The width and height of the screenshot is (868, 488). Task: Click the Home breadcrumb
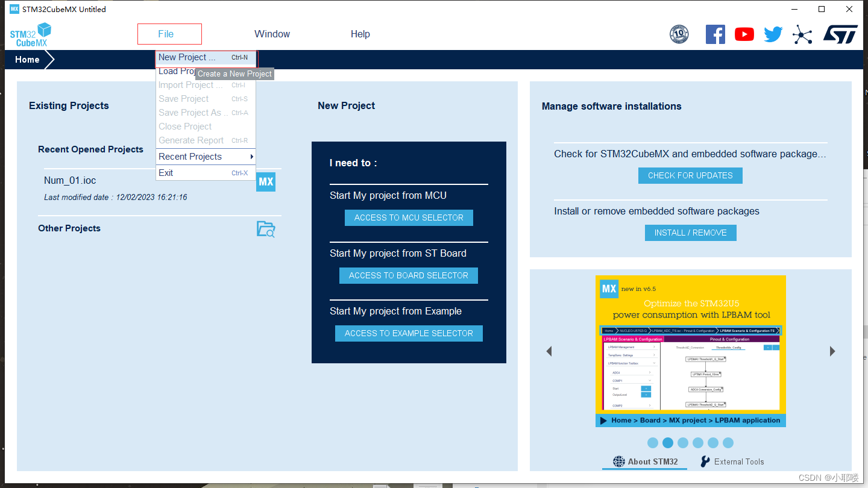pos(27,60)
